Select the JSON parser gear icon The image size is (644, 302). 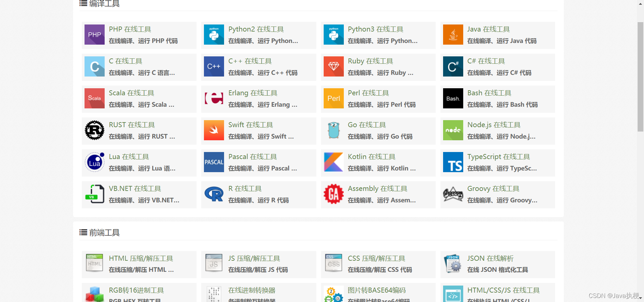[453, 263]
